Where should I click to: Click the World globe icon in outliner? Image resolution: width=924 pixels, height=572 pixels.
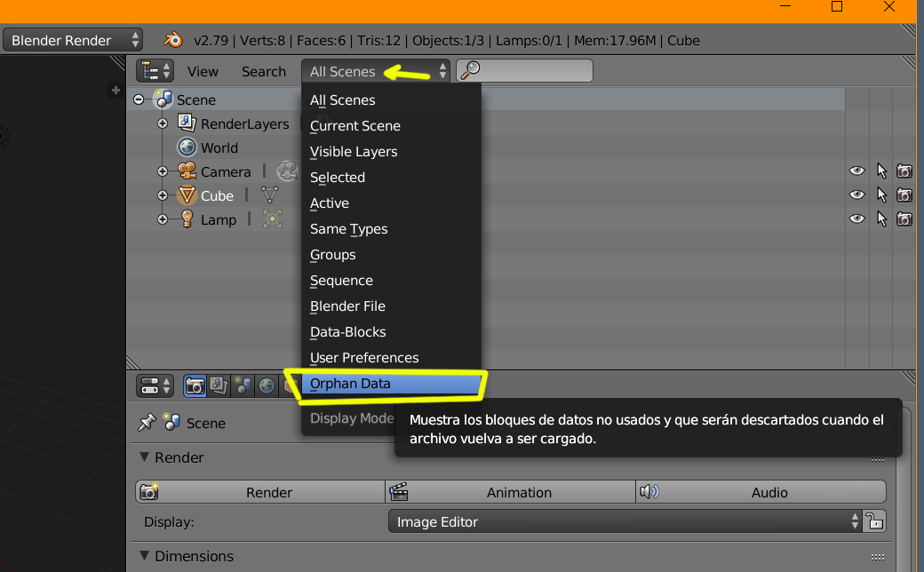(187, 147)
